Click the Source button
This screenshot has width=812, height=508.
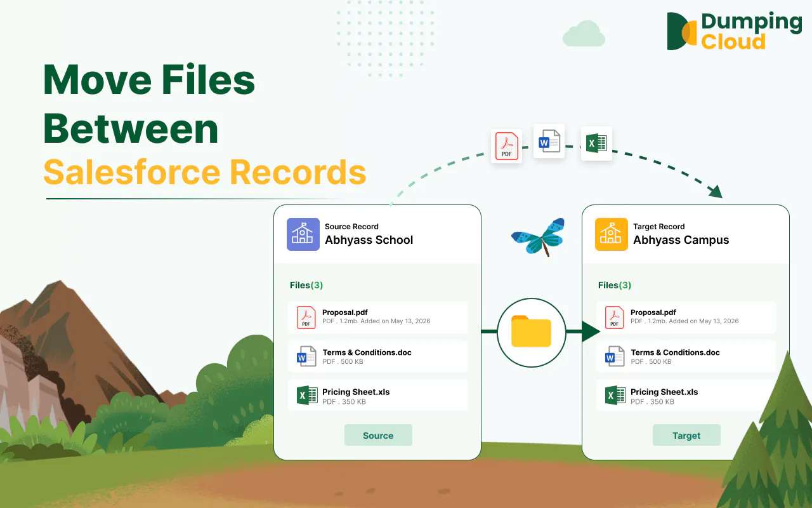tap(378, 436)
